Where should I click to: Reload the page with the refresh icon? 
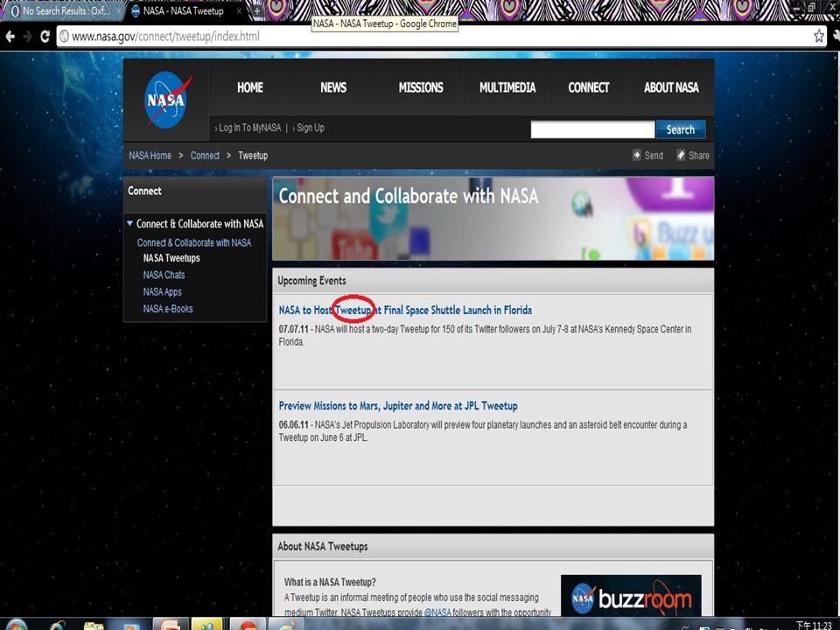click(x=45, y=37)
